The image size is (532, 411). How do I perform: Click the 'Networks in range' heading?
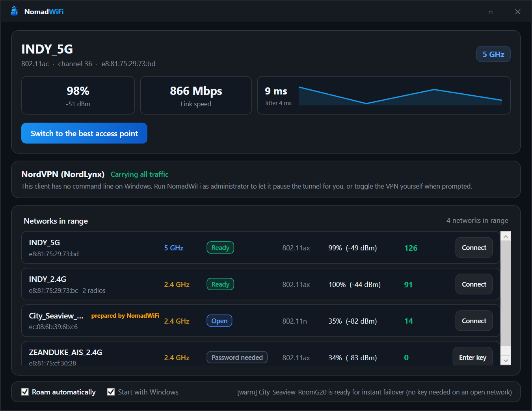point(56,221)
